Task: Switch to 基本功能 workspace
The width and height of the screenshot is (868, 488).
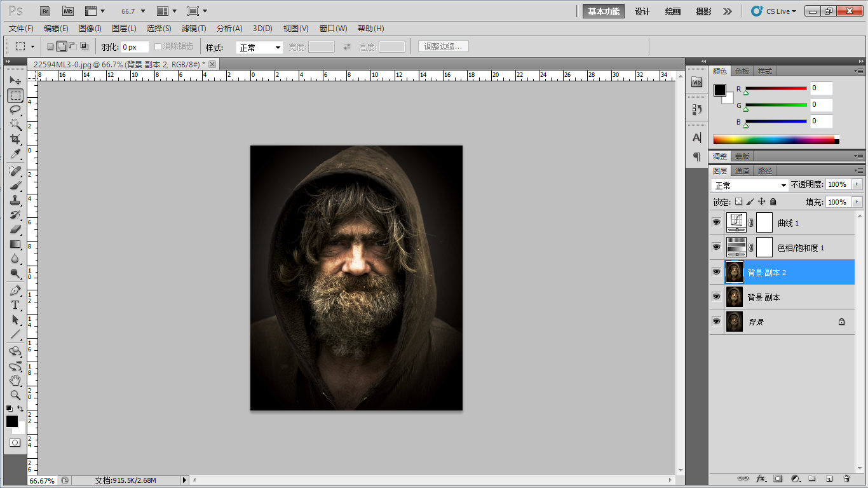Action: pyautogui.click(x=604, y=11)
